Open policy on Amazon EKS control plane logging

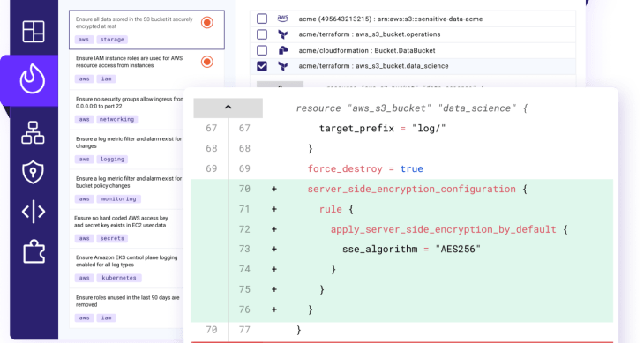126,261
